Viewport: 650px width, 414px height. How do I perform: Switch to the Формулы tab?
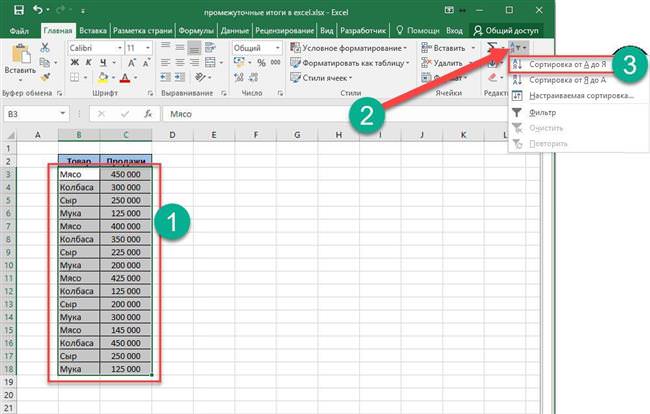196,31
